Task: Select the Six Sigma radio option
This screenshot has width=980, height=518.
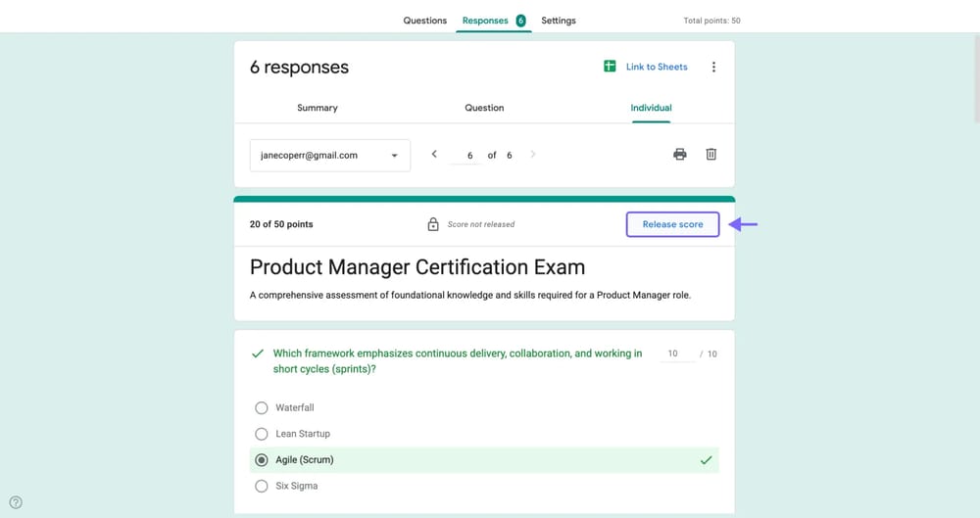Action: tap(262, 486)
